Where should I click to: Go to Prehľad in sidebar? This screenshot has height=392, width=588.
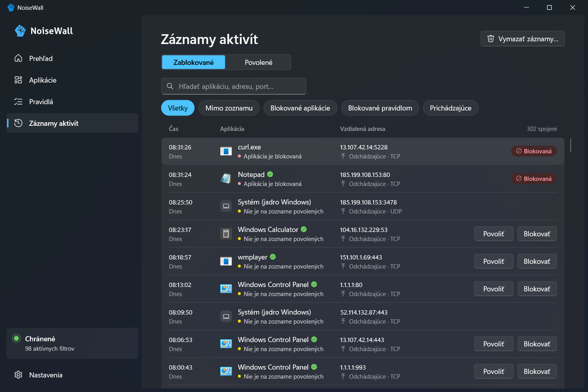73,58
